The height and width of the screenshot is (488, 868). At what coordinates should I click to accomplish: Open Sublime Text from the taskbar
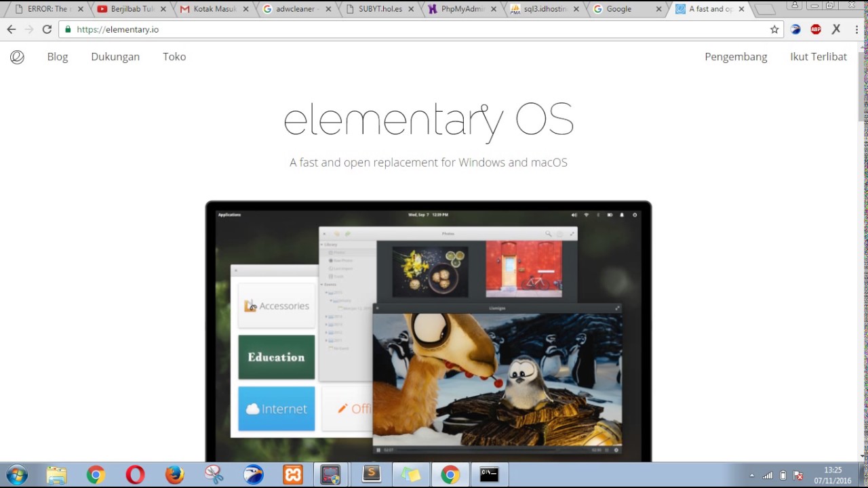click(371, 474)
